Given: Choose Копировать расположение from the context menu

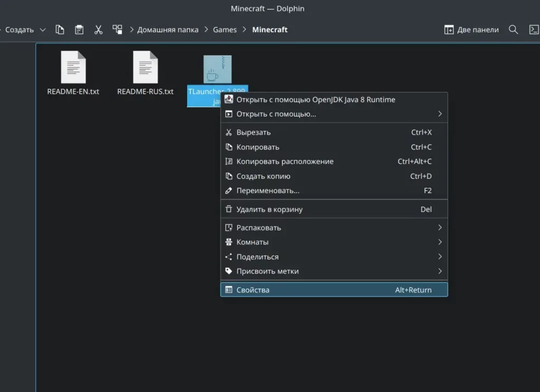Looking at the screenshot, I should tap(334, 161).
